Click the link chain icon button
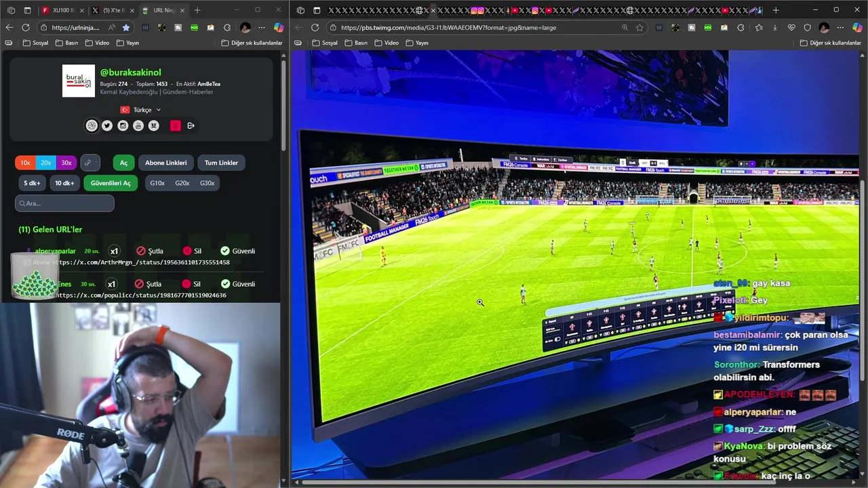868x488 pixels. pyautogui.click(x=90, y=163)
